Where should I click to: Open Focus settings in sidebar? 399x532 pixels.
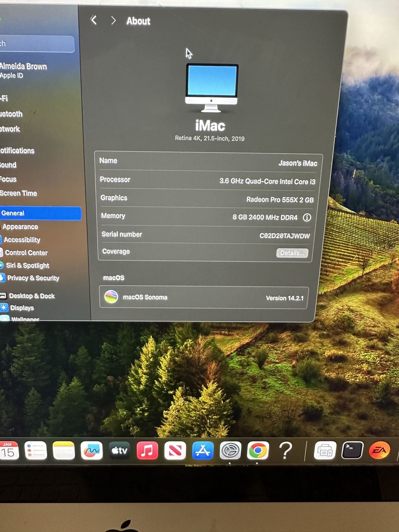click(x=8, y=179)
